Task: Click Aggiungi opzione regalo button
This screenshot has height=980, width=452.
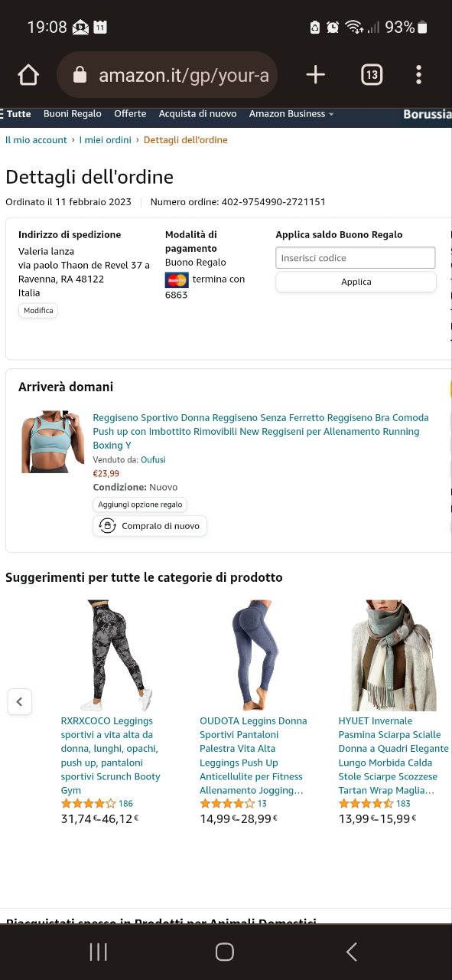Action: point(140,505)
